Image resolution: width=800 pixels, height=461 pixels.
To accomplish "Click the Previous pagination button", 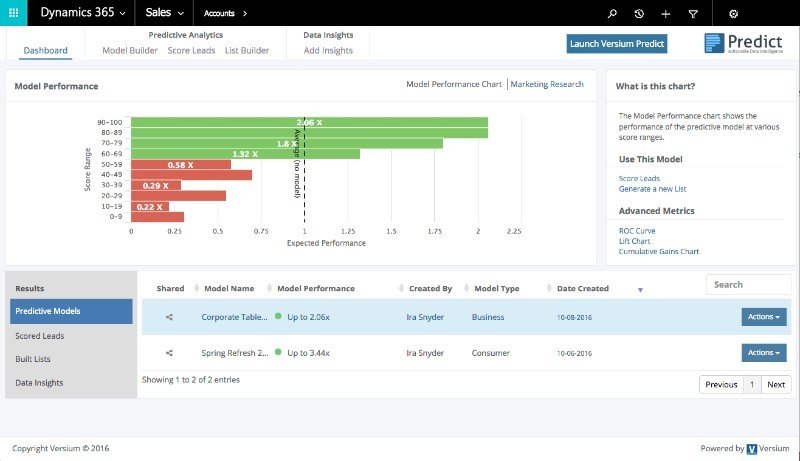I will click(x=721, y=385).
